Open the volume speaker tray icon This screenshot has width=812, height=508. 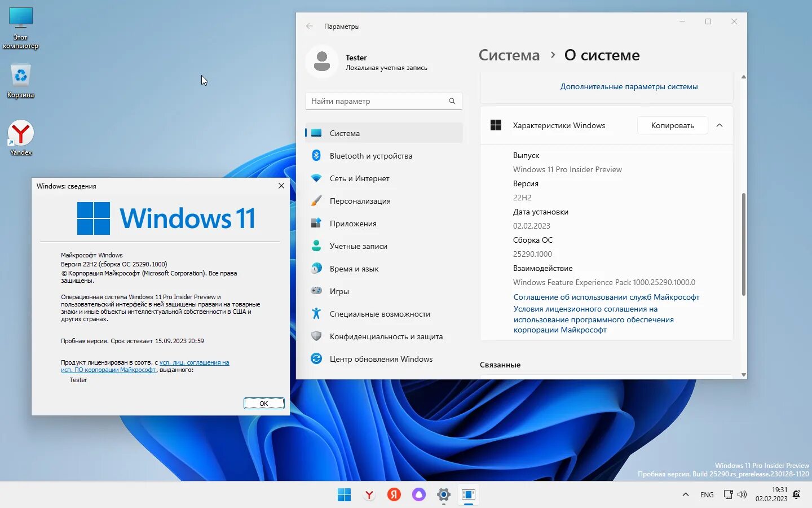pos(742,495)
